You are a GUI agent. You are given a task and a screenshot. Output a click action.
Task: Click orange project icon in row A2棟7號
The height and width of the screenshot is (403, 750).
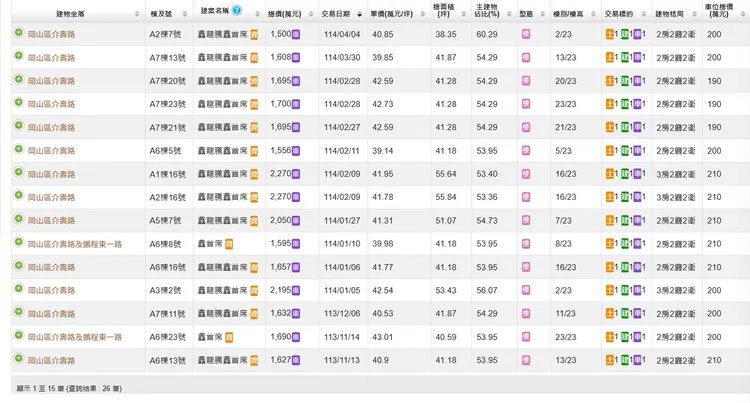(x=254, y=34)
